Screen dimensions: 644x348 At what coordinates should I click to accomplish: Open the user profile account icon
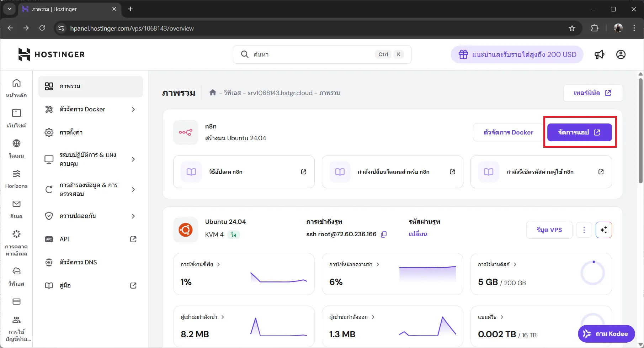(x=621, y=54)
